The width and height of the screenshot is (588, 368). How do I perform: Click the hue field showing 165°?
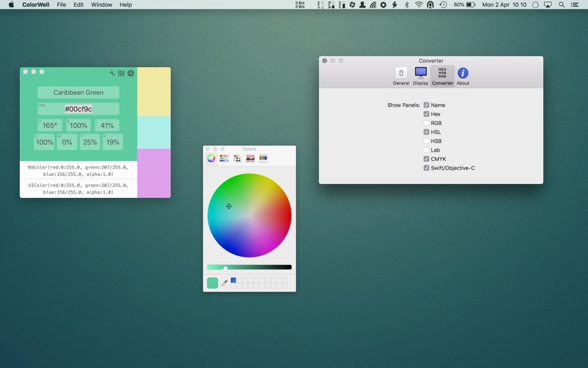(x=50, y=125)
